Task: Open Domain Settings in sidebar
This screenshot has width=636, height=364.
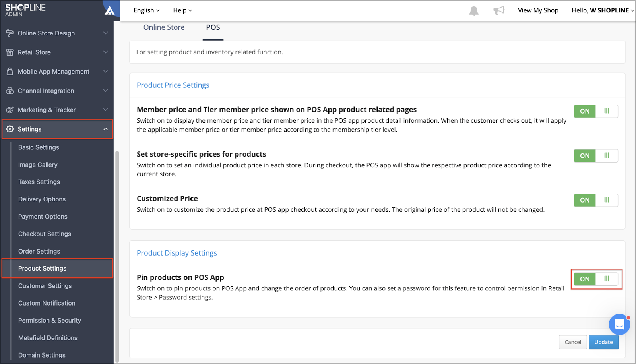Action: click(42, 355)
